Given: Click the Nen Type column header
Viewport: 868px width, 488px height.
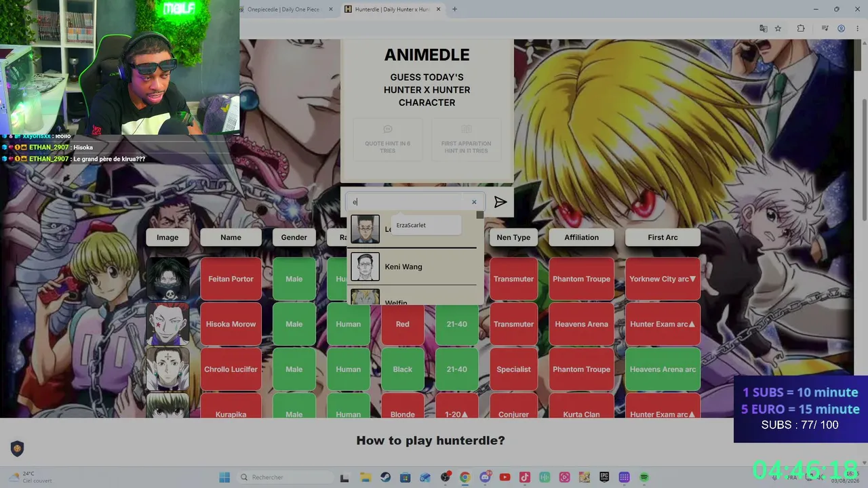Looking at the screenshot, I should [x=513, y=237].
